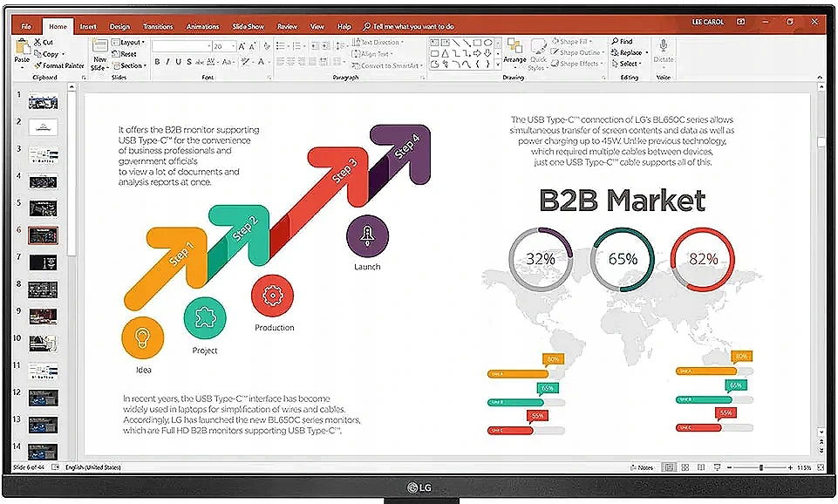Open the Layout dropdown
The width and height of the screenshot is (838, 504).
click(131, 42)
